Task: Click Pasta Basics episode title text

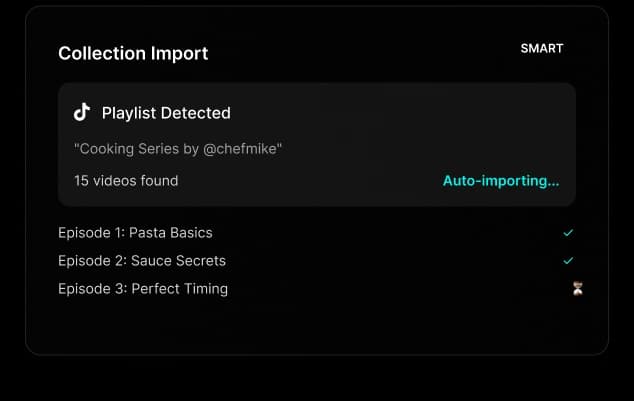Action: click(171, 233)
